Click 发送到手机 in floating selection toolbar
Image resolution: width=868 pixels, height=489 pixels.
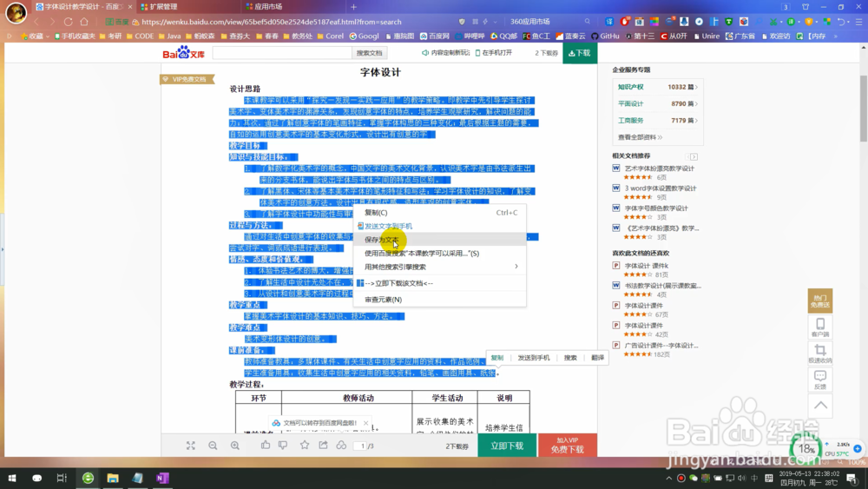tap(534, 358)
